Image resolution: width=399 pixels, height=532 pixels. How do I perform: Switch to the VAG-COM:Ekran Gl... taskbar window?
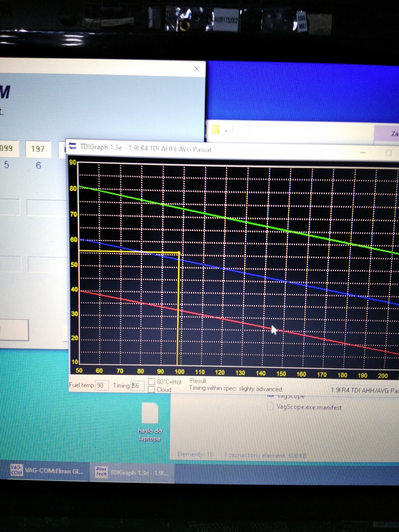click(x=47, y=472)
